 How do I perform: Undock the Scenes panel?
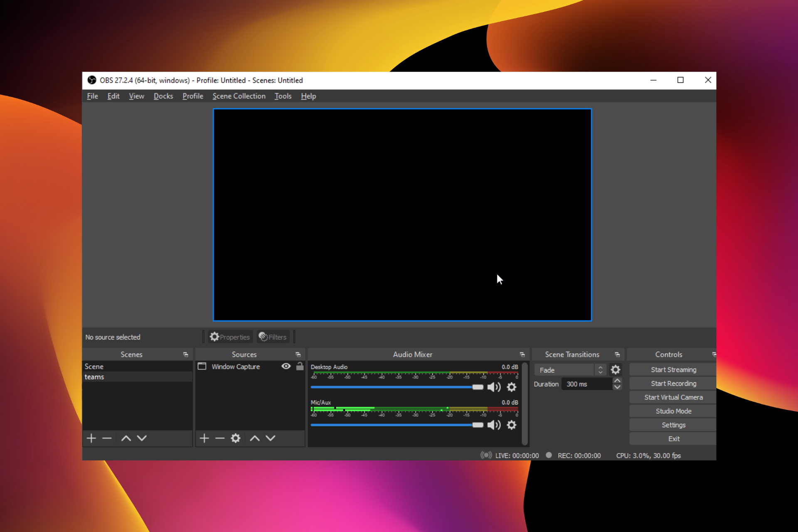186,355
